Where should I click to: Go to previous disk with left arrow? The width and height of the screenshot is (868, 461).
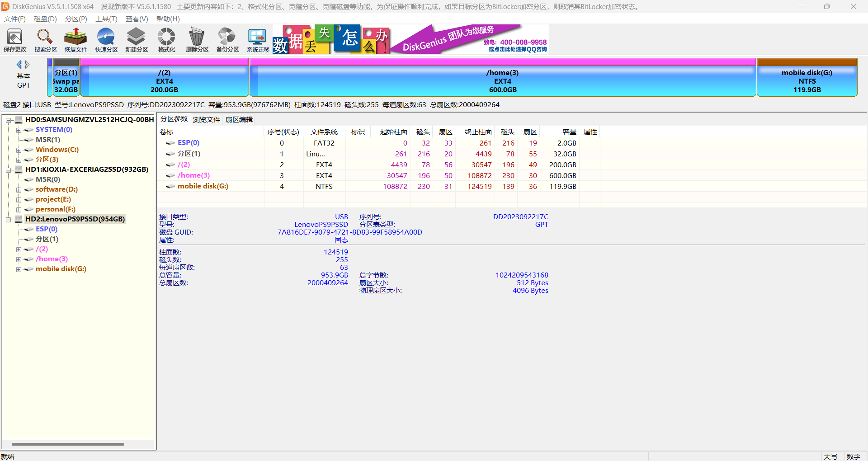point(19,65)
